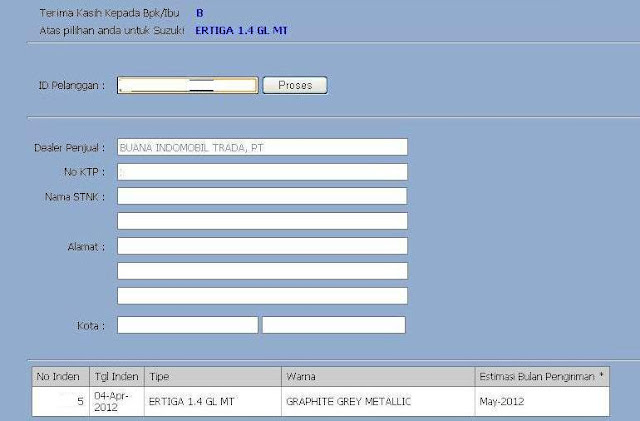Click the blue ERTIGA 1.4 GL MT heading

[x=241, y=31]
